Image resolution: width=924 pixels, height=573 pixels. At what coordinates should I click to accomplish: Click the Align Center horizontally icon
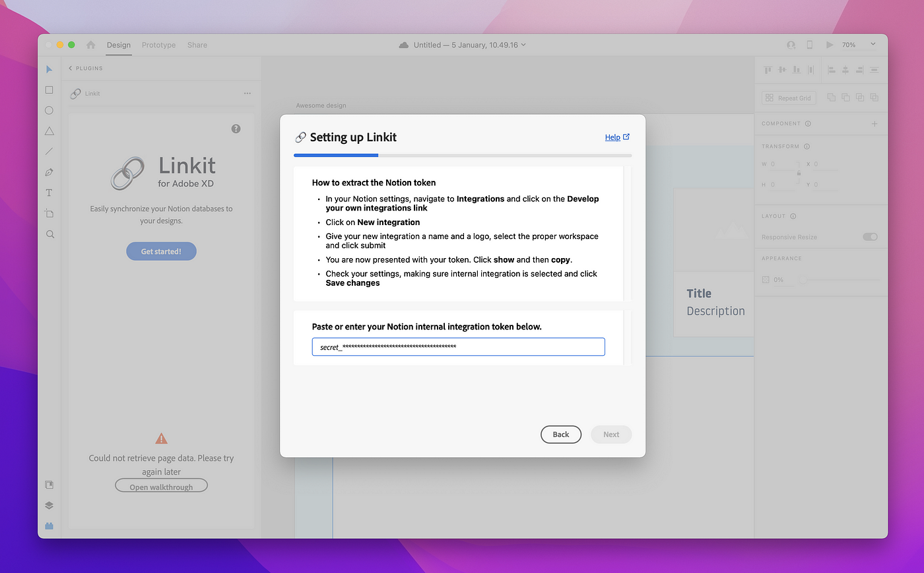(845, 69)
